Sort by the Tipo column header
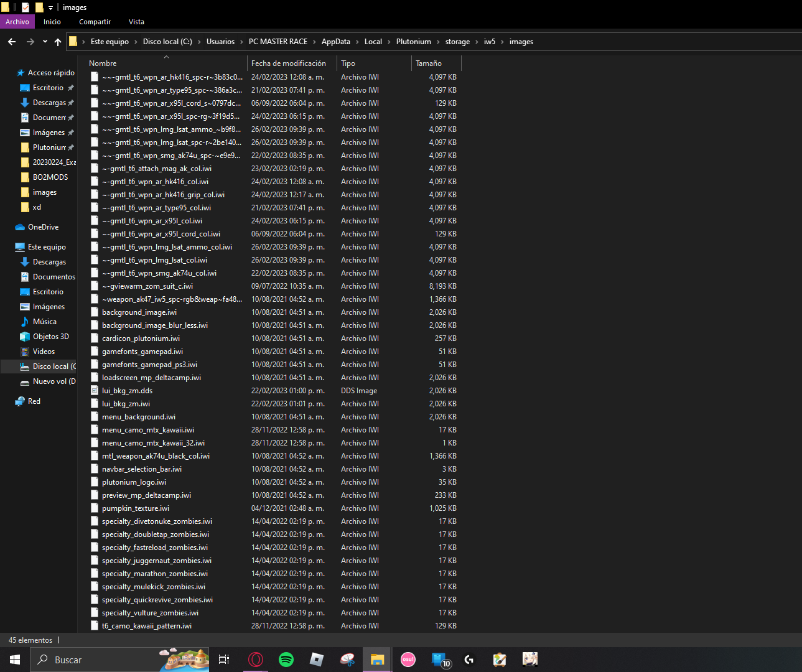 [x=374, y=63]
